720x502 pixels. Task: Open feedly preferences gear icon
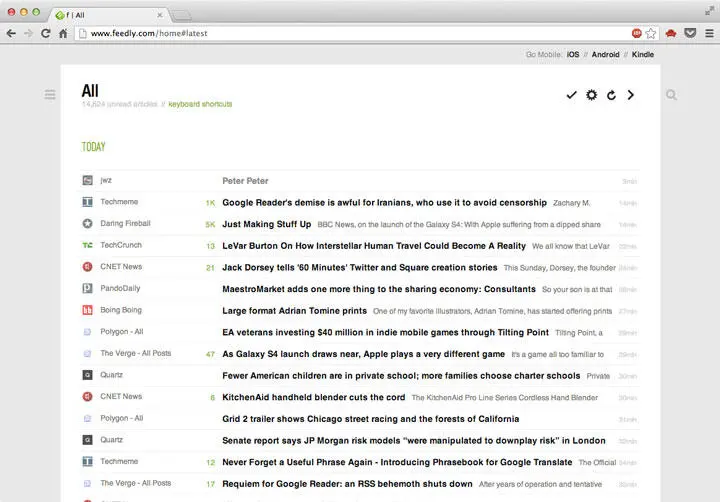coord(591,95)
